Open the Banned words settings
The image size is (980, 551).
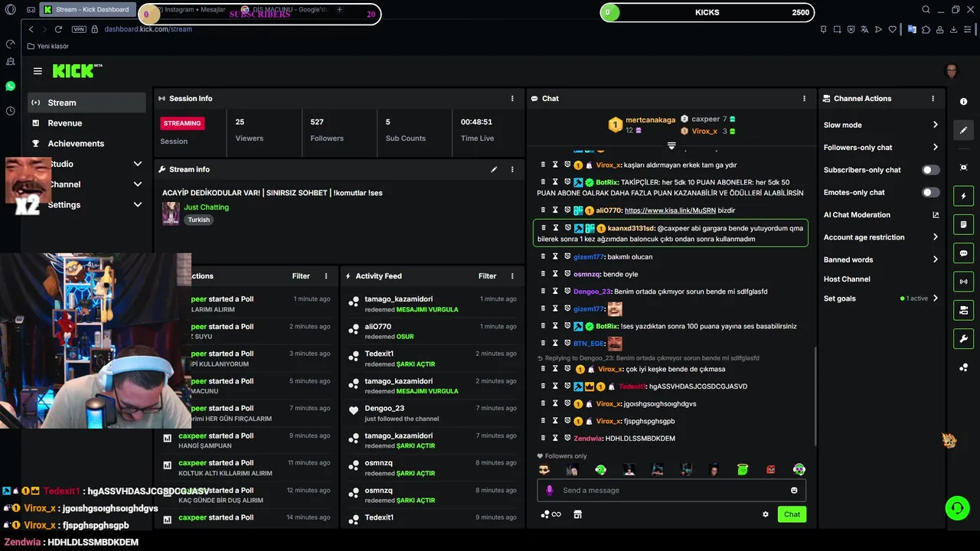[880, 259]
